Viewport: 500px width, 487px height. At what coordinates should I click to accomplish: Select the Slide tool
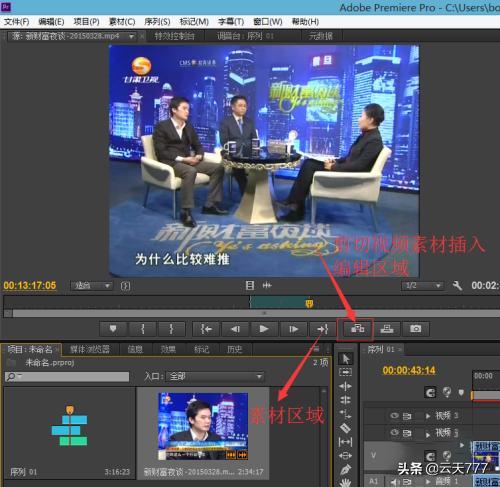click(x=346, y=455)
